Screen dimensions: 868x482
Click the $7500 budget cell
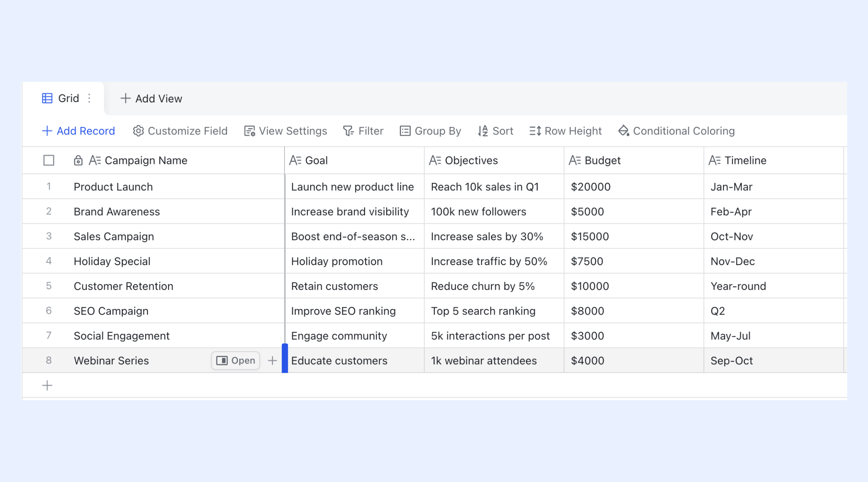point(634,261)
